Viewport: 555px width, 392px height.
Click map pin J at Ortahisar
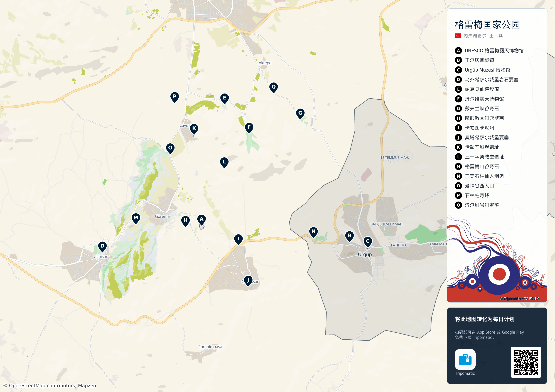click(x=248, y=281)
